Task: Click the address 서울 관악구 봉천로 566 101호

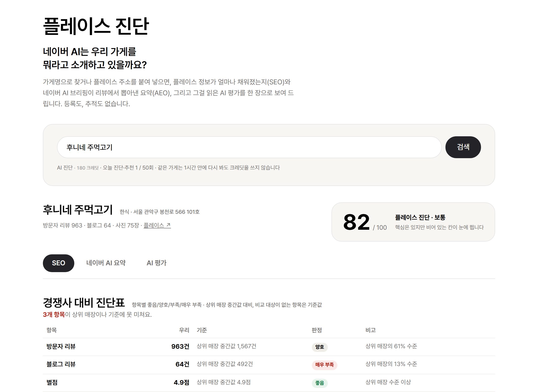Action: click(x=166, y=212)
